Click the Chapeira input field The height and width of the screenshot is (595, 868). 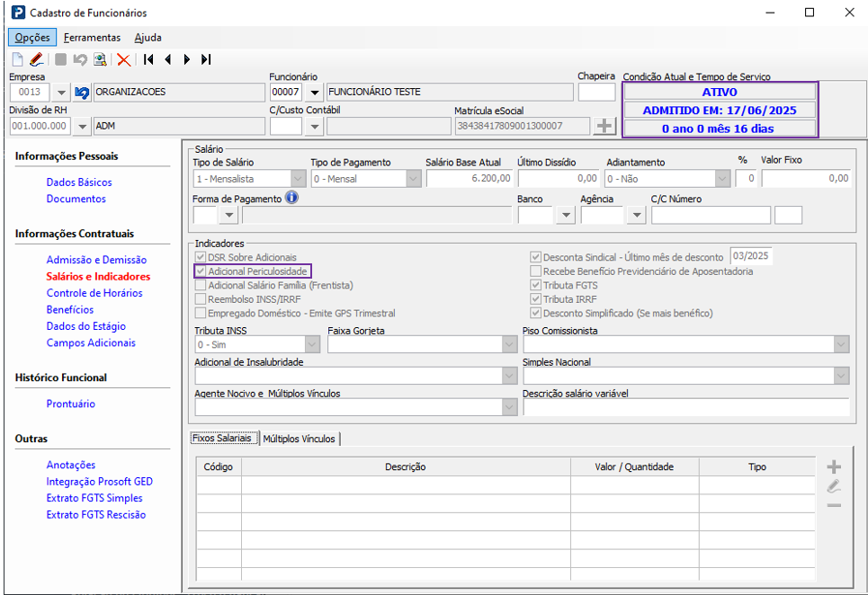(x=596, y=92)
